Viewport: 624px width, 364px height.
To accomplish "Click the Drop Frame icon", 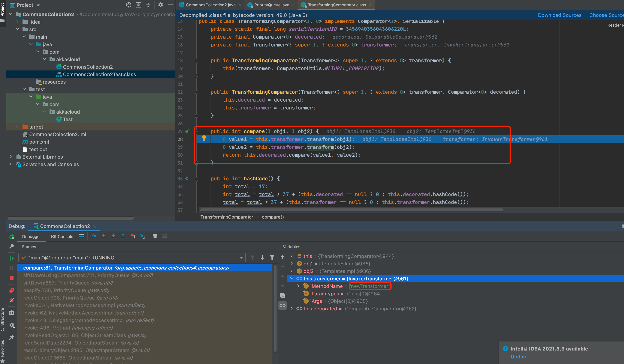I will 133,236.
